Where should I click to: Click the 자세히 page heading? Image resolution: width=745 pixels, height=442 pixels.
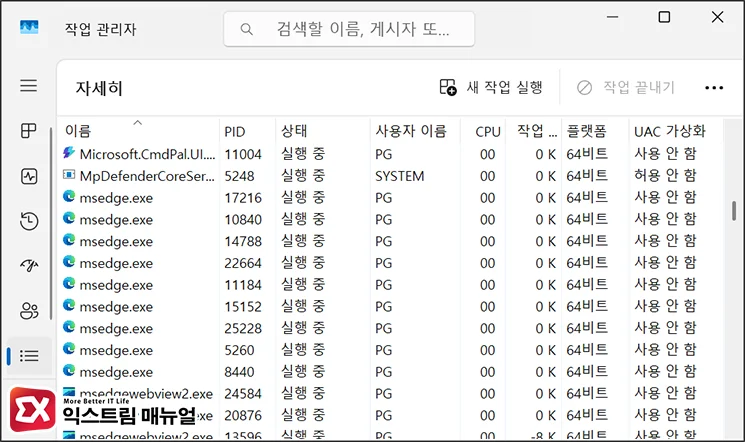[99, 88]
